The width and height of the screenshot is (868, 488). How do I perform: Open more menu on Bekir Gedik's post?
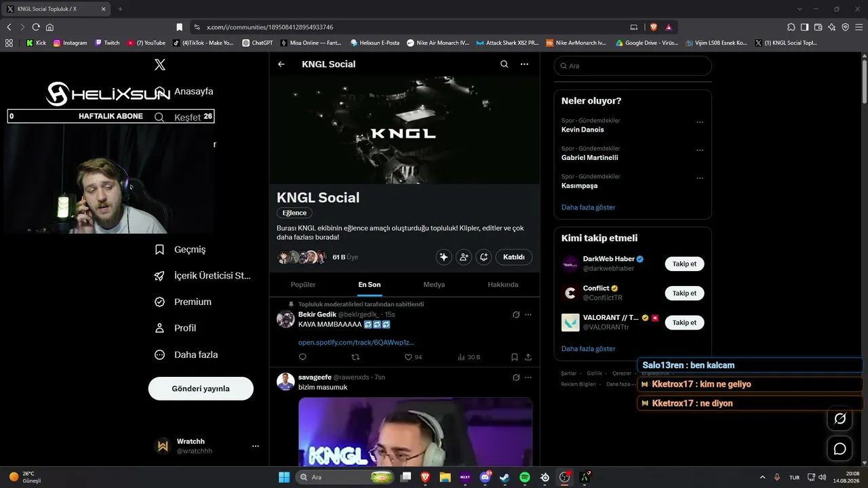[x=528, y=314]
